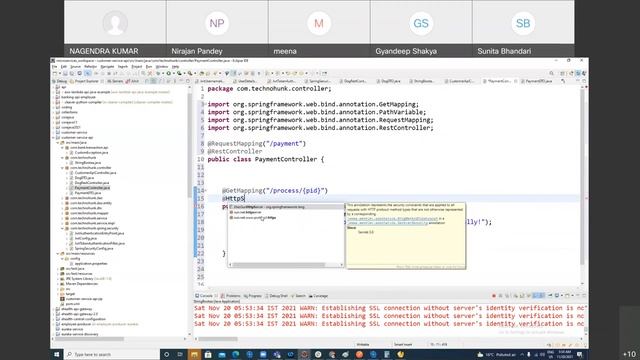Collapse the customer-service-api project

(53, 138)
